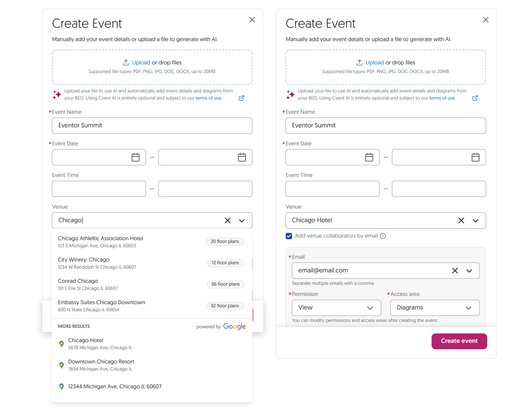Choose Embassy Suites Chicago Downtown venue
This screenshot has height=414, width=532.
[101, 303]
